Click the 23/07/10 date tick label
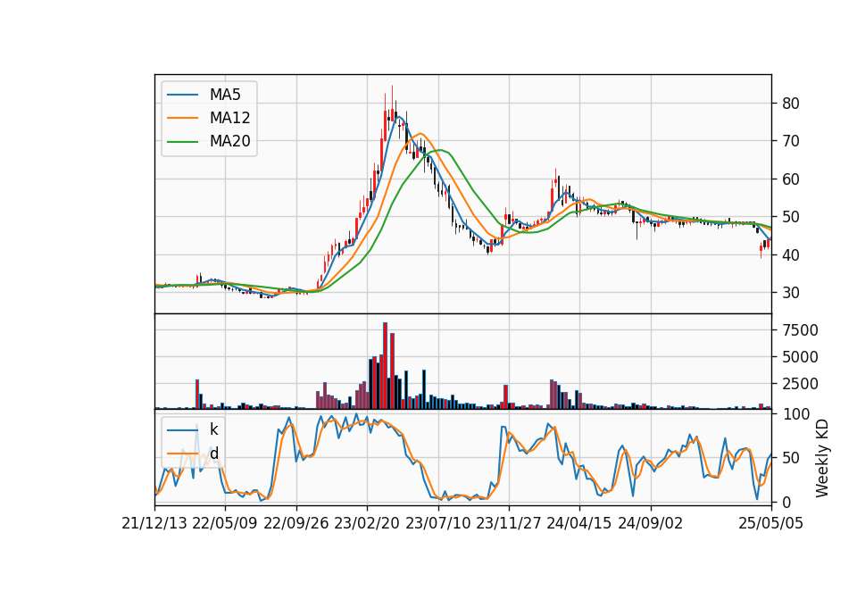 [x=437, y=524]
